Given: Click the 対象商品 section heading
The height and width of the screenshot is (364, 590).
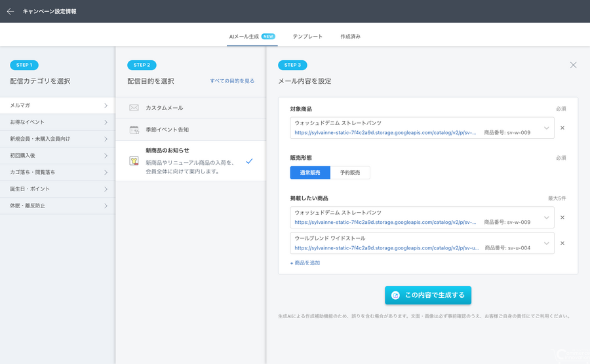Looking at the screenshot, I should click(301, 109).
